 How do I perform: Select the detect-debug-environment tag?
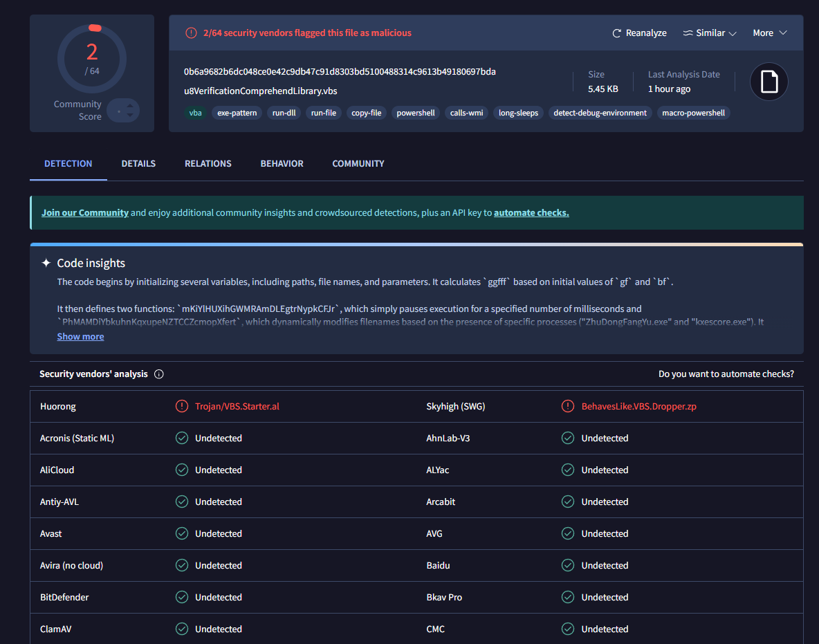pyautogui.click(x=600, y=113)
